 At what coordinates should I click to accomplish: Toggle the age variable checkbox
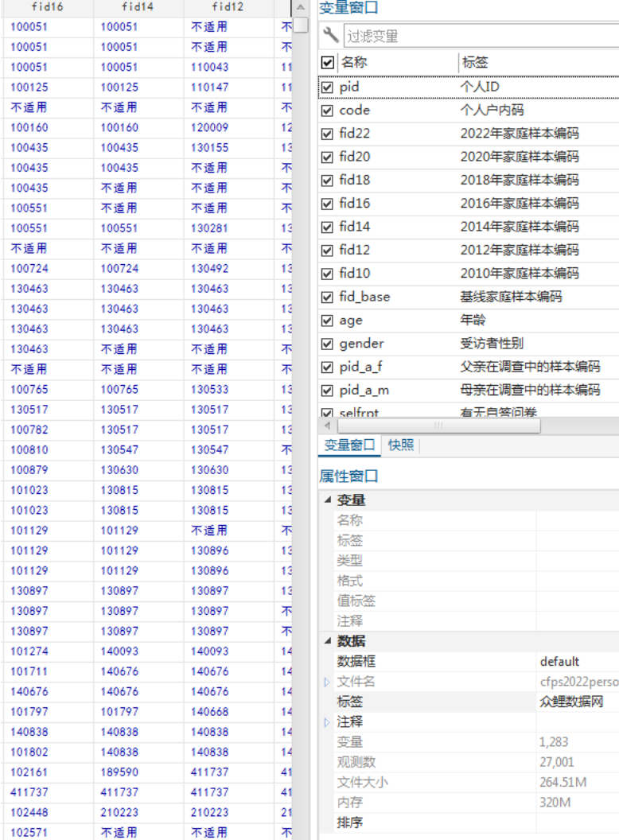pos(327,321)
